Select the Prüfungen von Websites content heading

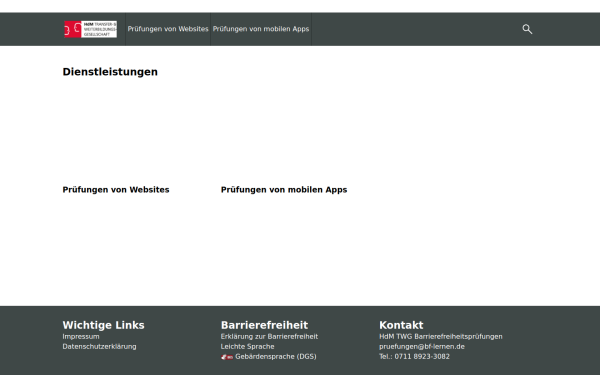pos(116,190)
